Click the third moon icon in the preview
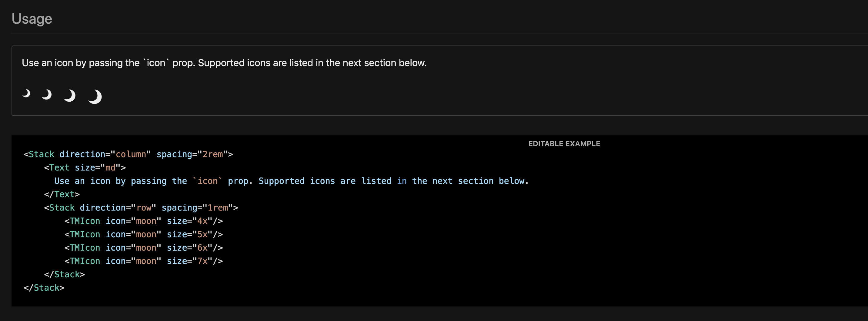The height and width of the screenshot is (321, 868). 70,95
